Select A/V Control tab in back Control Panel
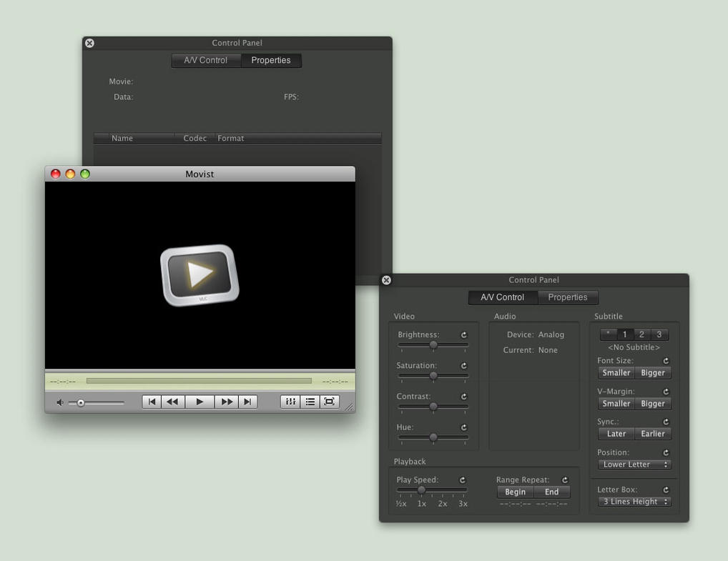Screen dimensions: 728x561 [x=206, y=60]
